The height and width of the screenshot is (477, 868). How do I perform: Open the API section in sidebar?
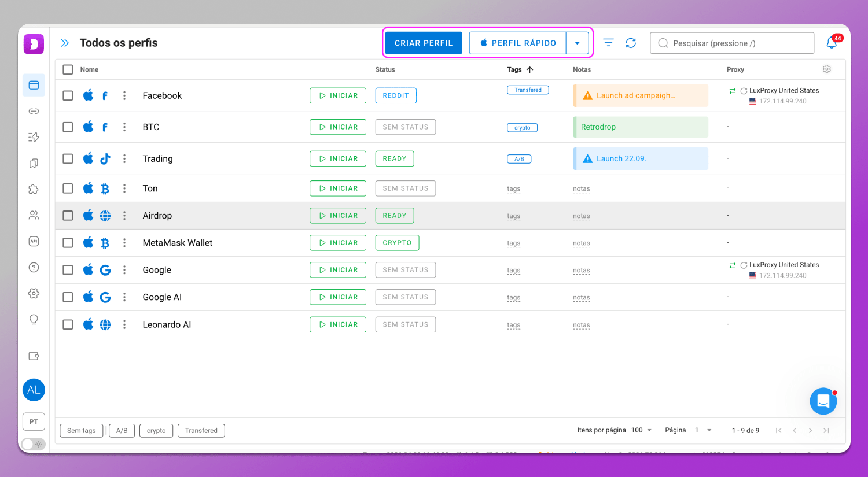pyautogui.click(x=34, y=241)
